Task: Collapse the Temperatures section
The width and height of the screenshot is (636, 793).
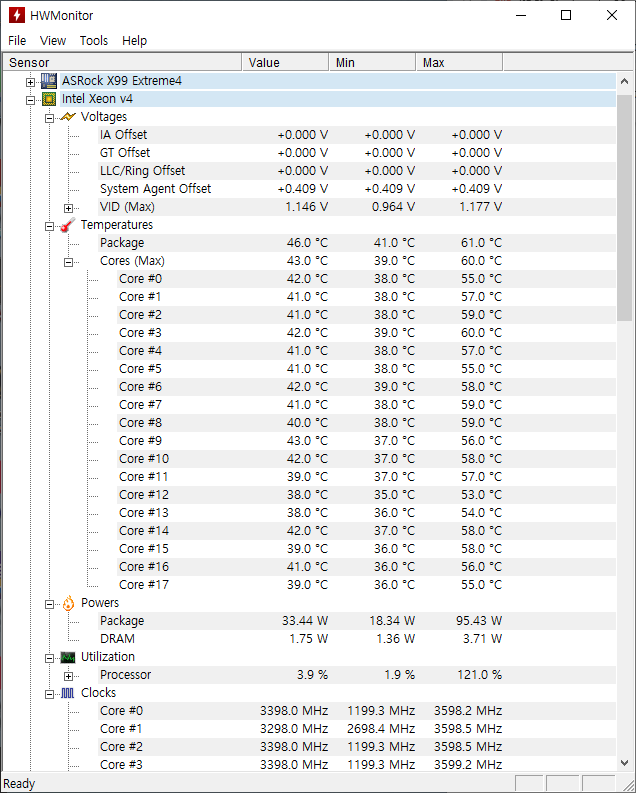Action: point(50,226)
